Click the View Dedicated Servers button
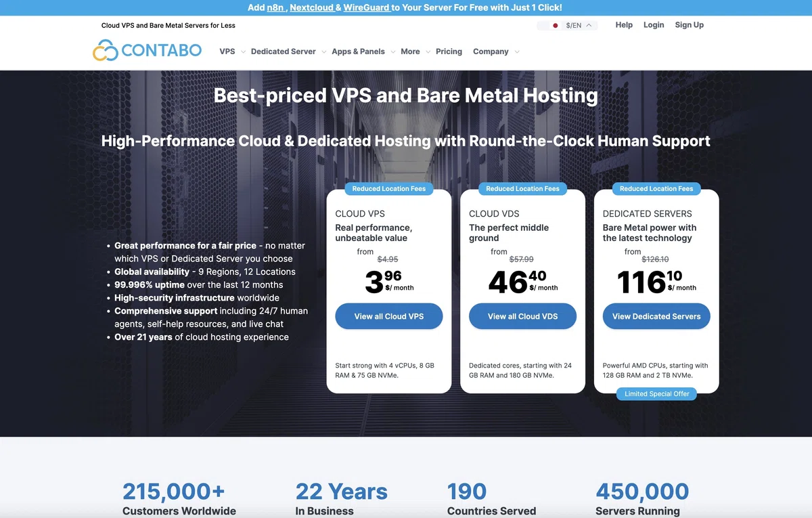The width and height of the screenshot is (812, 518). (x=656, y=316)
